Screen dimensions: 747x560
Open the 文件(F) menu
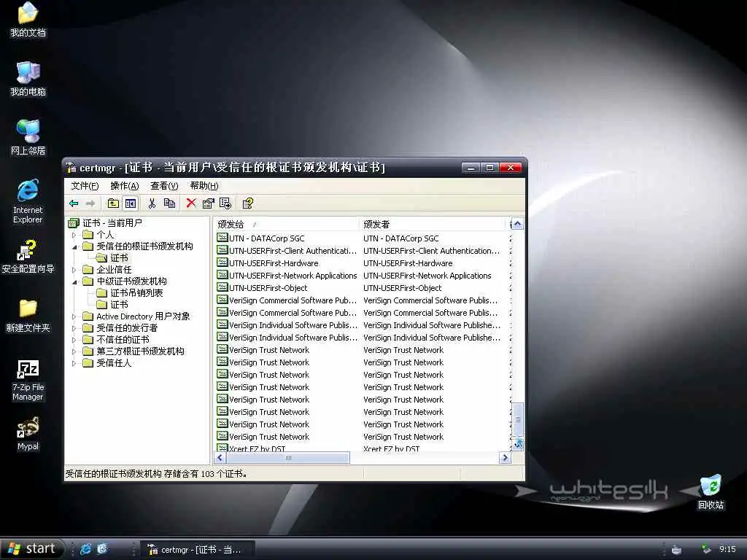point(85,186)
